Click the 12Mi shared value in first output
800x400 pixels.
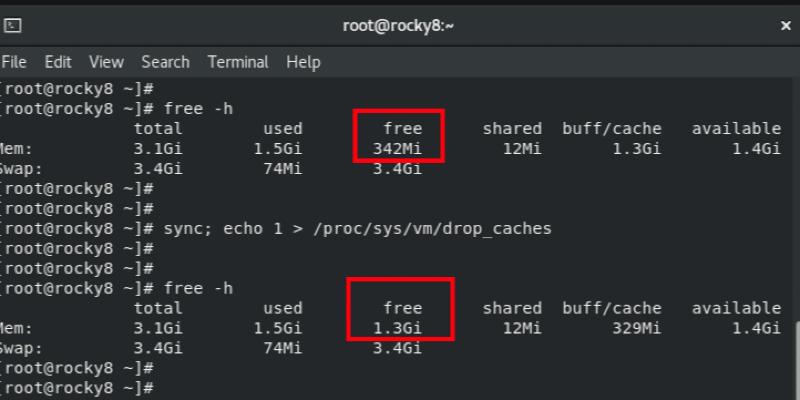pos(522,149)
